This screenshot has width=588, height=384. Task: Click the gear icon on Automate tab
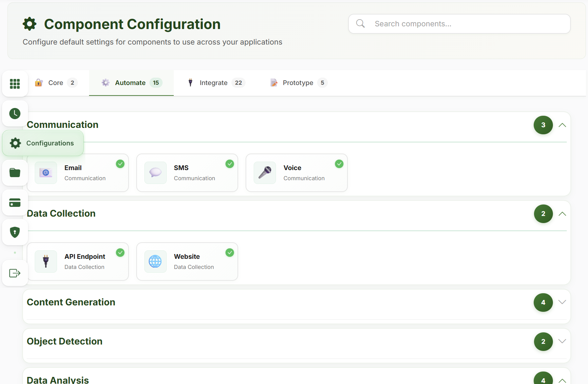coord(106,83)
